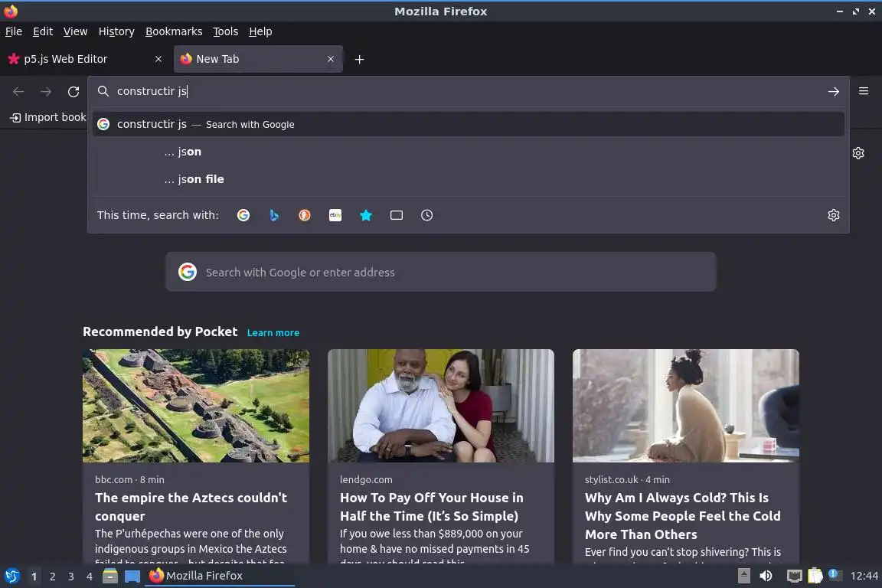This screenshot has width=882, height=588.
Task: Open search settings gear in dropdown
Action: click(x=834, y=215)
